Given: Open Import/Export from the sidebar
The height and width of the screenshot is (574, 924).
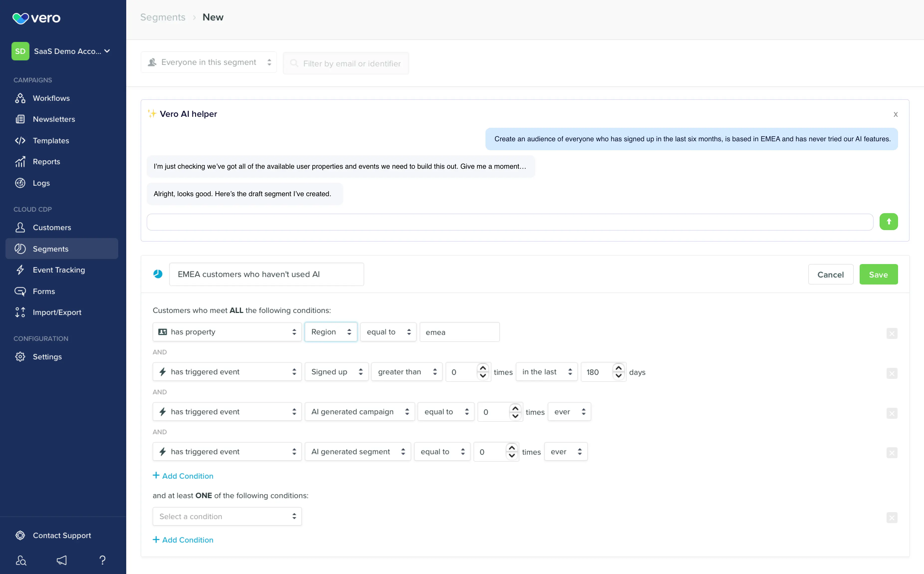Looking at the screenshot, I should point(57,312).
